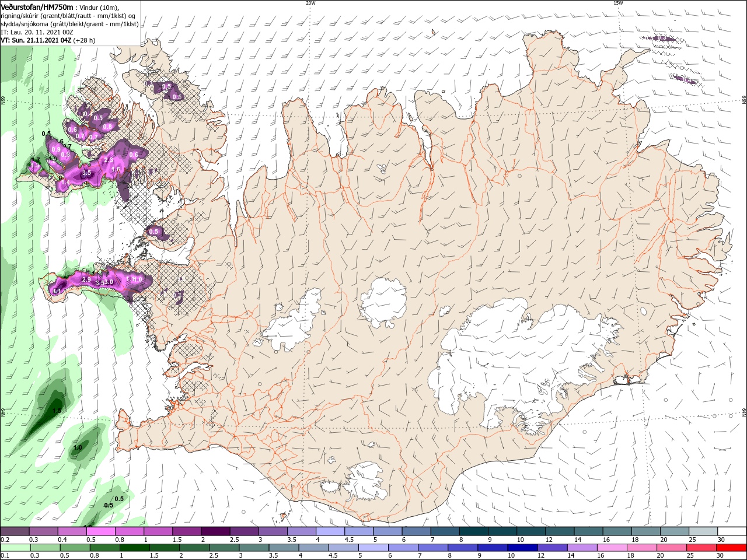This screenshot has height=560, width=747.
Task: Click the initial time line 'IT: Lau. 20. 11. 2021 00Z'
Action: point(37,32)
